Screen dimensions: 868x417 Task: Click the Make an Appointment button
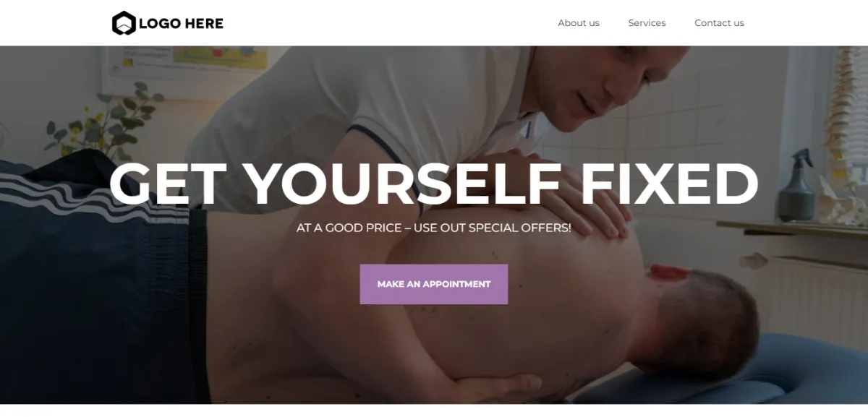[x=434, y=284]
